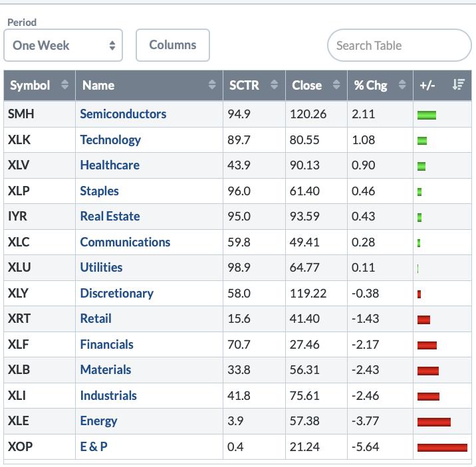The width and height of the screenshot is (476, 467).
Task: Click the green bar for Semiconductors
Action: [x=426, y=115]
